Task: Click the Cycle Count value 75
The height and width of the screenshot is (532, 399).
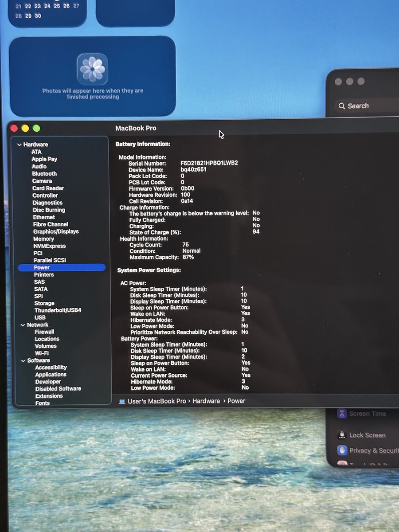Action: 186,245
